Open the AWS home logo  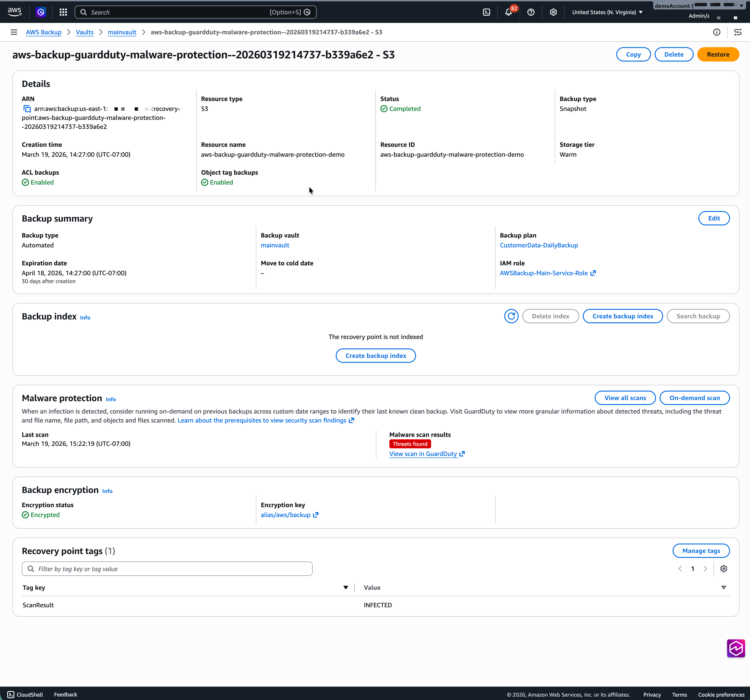(14, 12)
